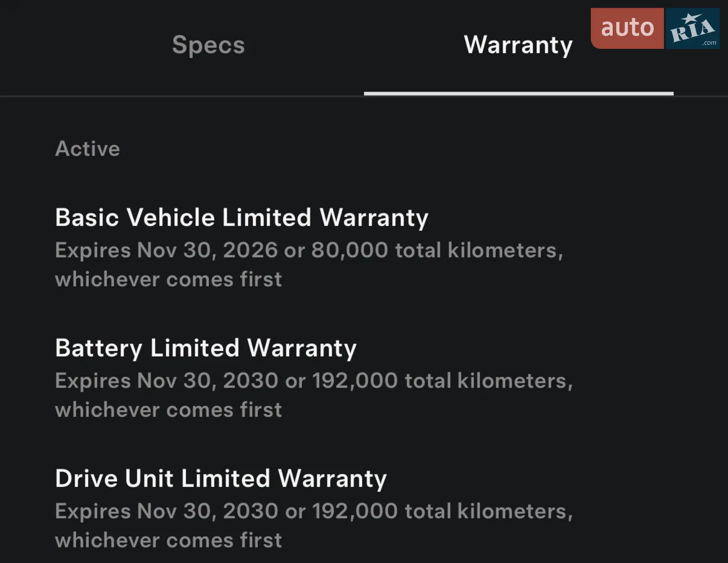Click the white underline beneath the Warranty tab
This screenshot has height=563, width=728.
point(519,93)
